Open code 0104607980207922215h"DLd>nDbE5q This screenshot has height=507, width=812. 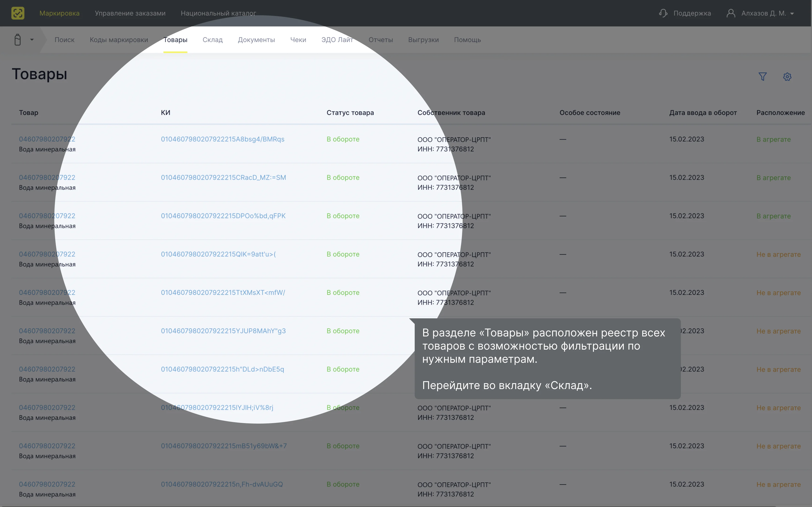tap(222, 369)
